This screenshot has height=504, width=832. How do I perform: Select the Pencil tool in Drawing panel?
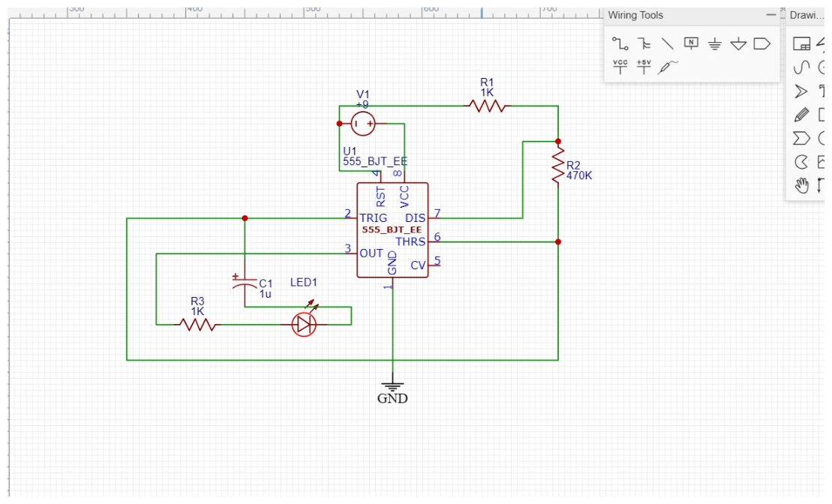[801, 113]
